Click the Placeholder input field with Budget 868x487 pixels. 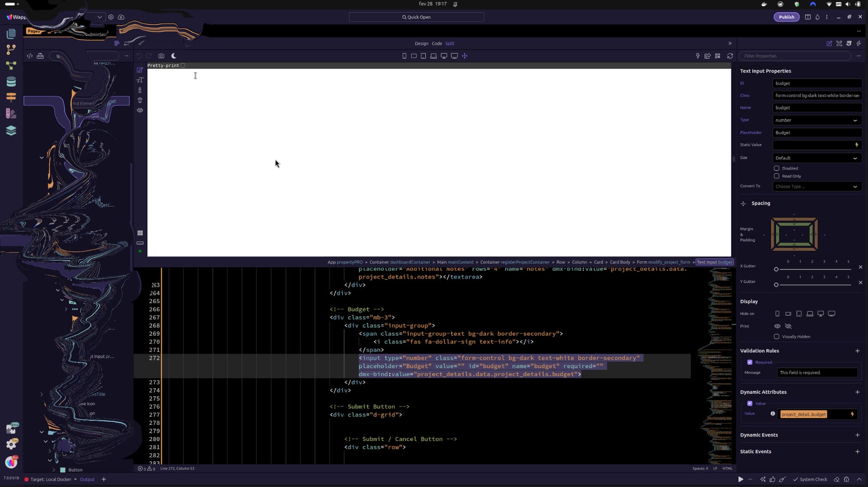click(817, 133)
